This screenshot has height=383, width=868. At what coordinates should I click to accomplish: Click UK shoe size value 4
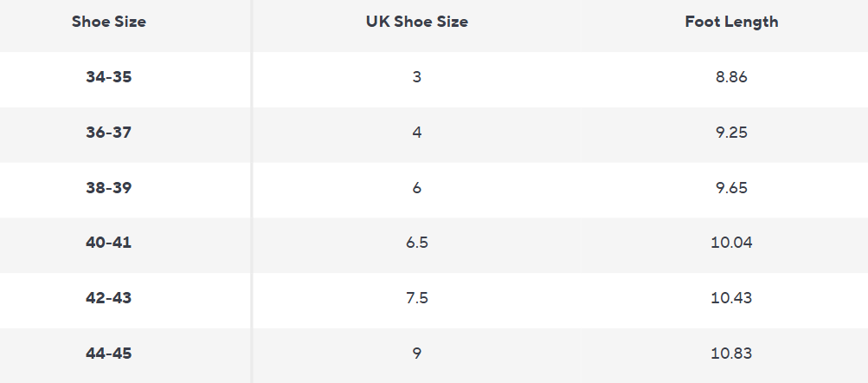[416, 133]
